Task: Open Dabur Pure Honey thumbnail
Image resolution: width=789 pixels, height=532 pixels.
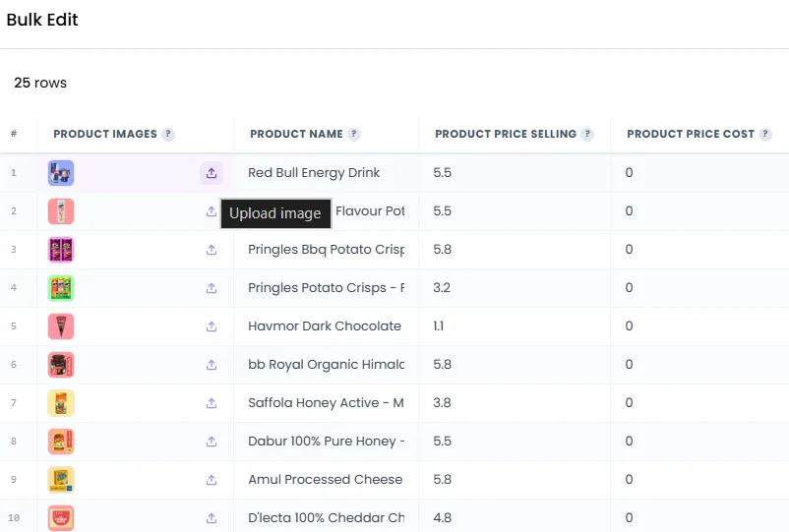Action: 61,442
